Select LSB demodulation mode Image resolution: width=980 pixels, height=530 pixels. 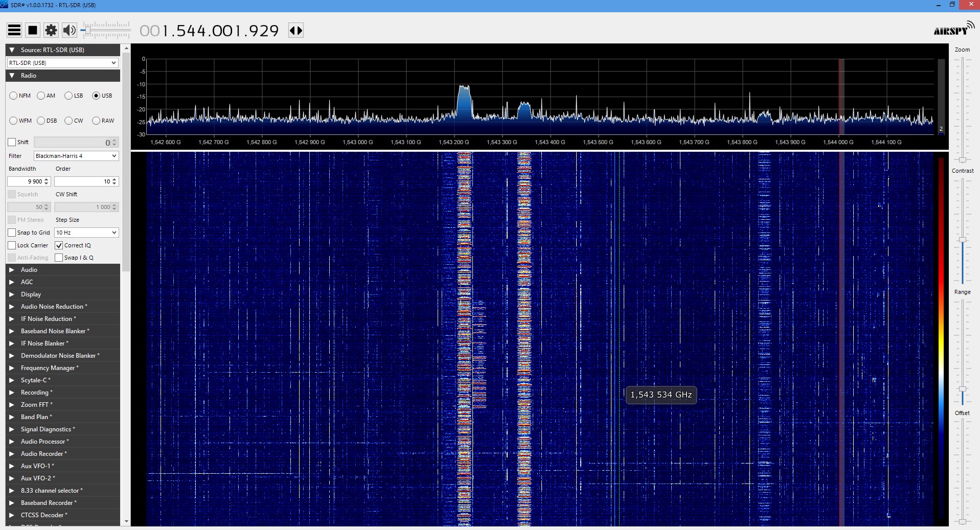(x=74, y=96)
